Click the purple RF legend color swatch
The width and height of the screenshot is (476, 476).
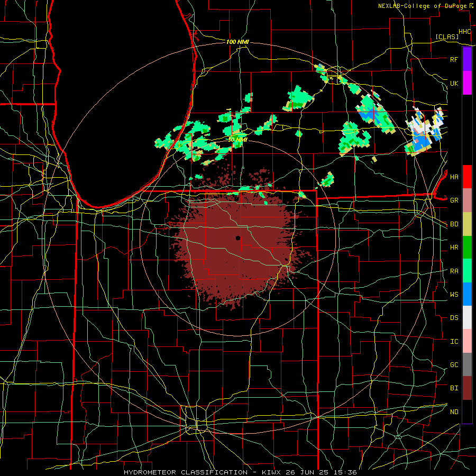click(467, 59)
